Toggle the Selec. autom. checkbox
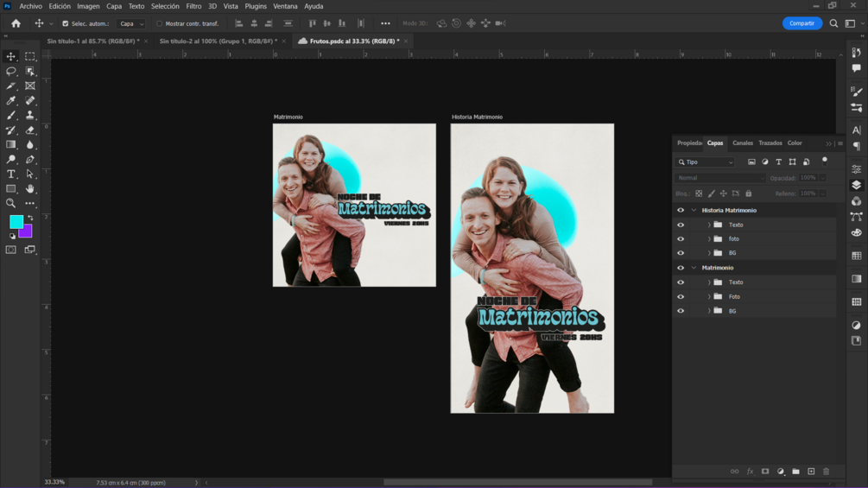The height and width of the screenshot is (488, 868). pos(66,23)
